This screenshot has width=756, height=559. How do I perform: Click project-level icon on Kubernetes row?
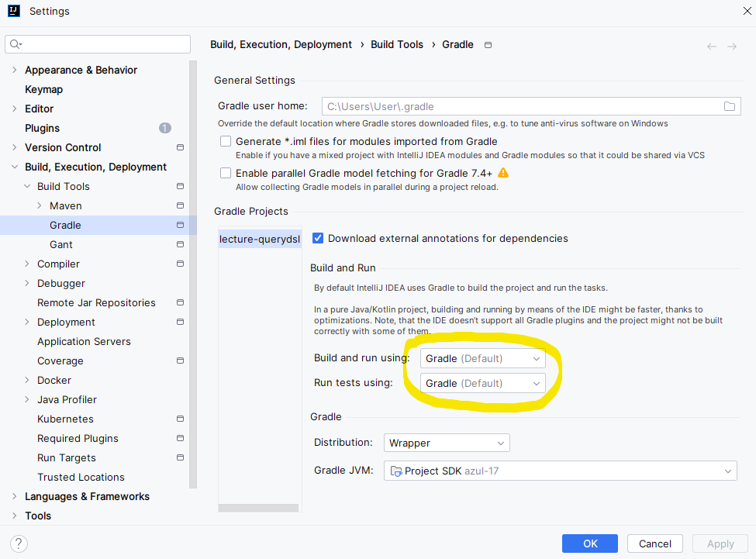point(181,419)
